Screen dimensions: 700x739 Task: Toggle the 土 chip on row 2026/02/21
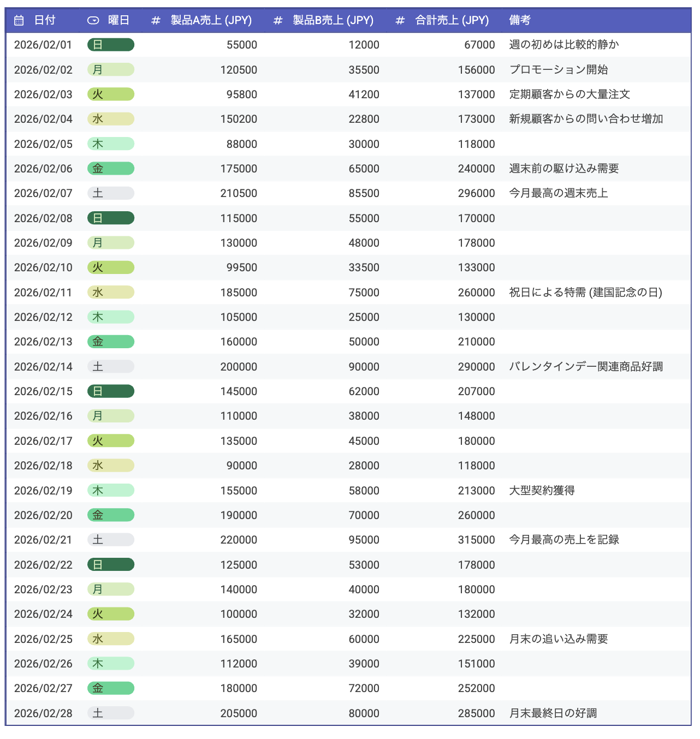110,539
